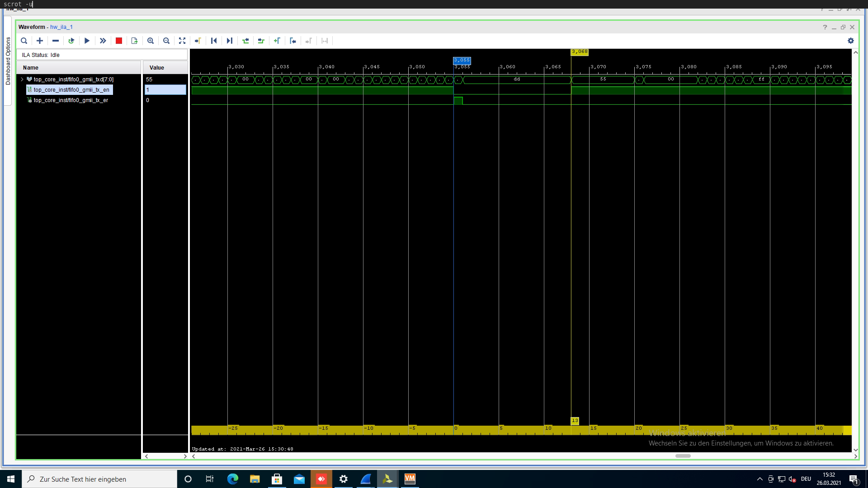This screenshot has width=868, height=488.
Task: Click the Next transition green icon
Action: [x=261, y=41]
